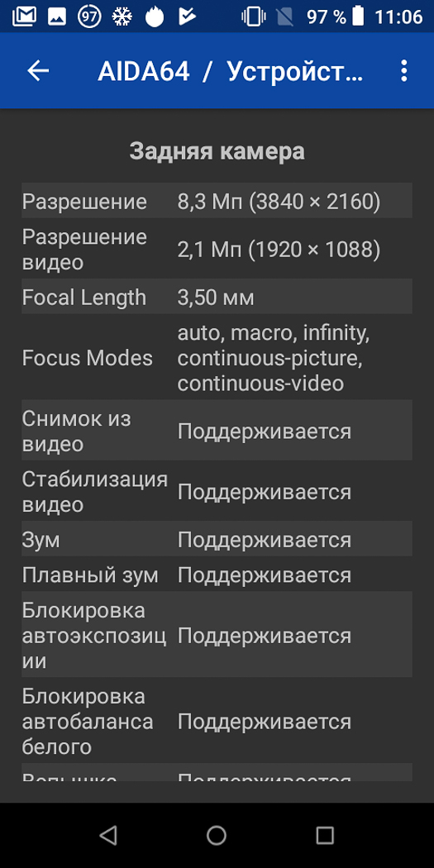
Task: Tap the vibrate mode icon
Action: tap(254, 17)
